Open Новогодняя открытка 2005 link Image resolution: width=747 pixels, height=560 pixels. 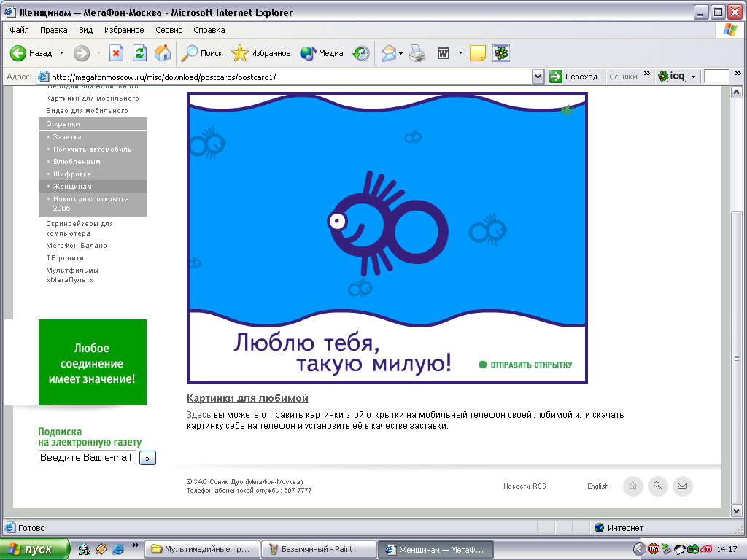click(90, 203)
